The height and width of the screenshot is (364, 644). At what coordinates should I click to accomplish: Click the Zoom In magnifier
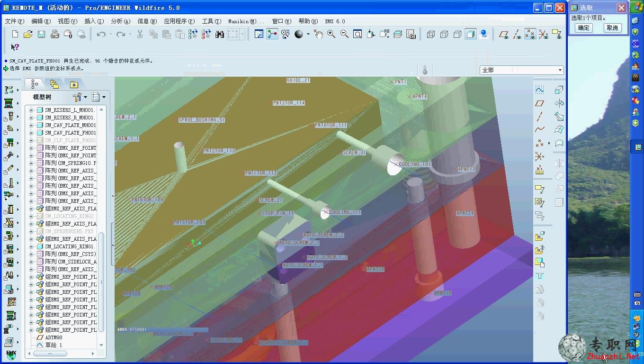(x=331, y=34)
